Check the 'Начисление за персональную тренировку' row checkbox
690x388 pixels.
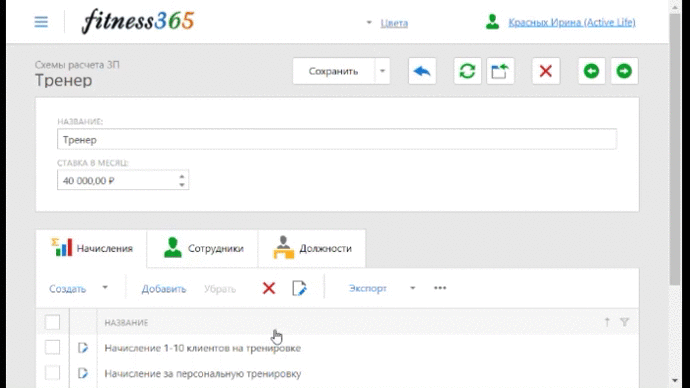coord(52,373)
